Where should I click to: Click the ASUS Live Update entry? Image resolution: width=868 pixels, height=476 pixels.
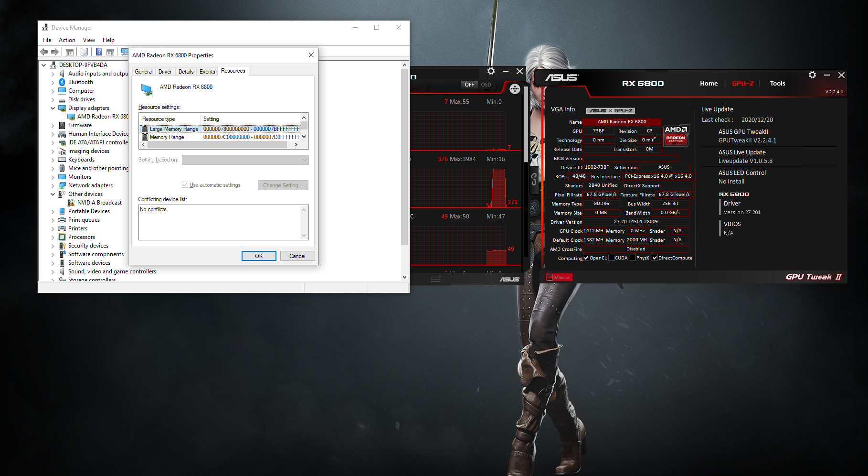click(x=742, y=152)
